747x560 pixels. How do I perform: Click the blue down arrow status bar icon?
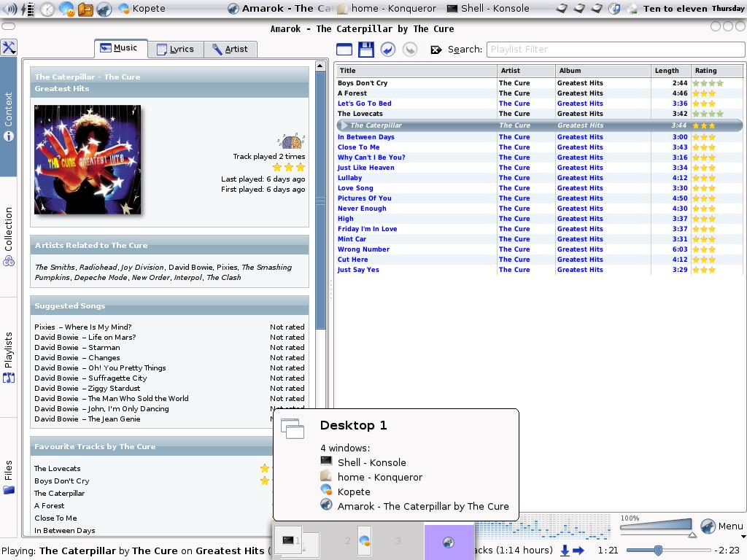pos(565,551)
